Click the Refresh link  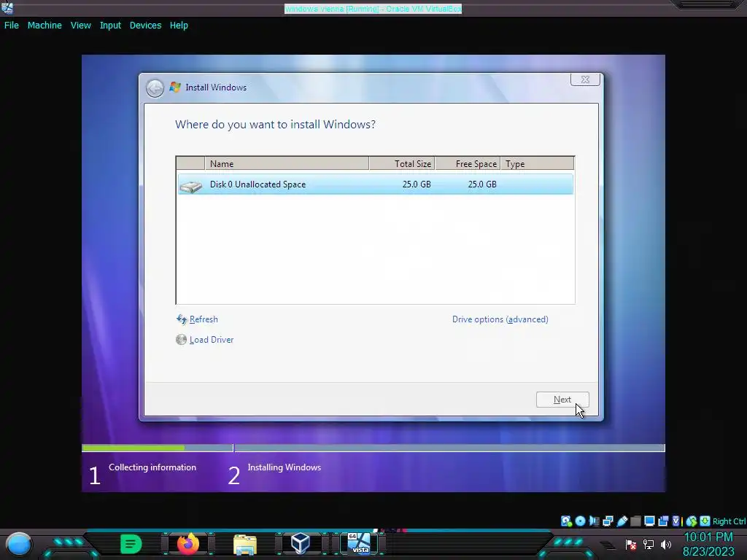[204, 319]
